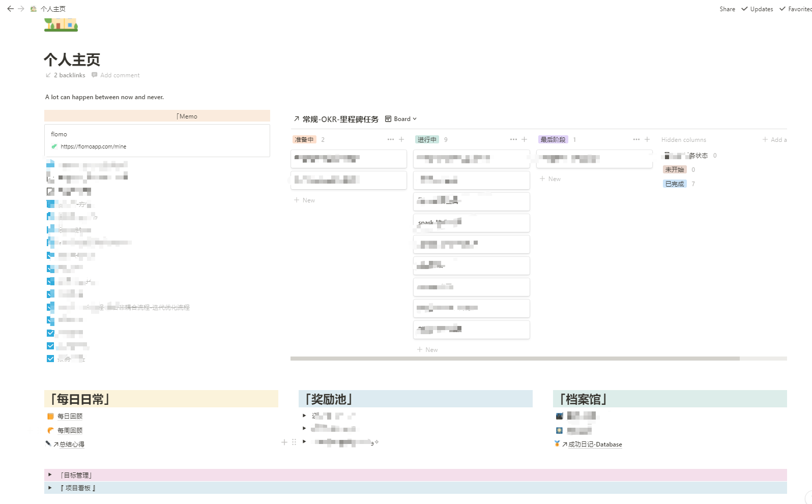Open the 每周回顾 page
Viewport: 812px width, 504px height.
coord(70,430)
